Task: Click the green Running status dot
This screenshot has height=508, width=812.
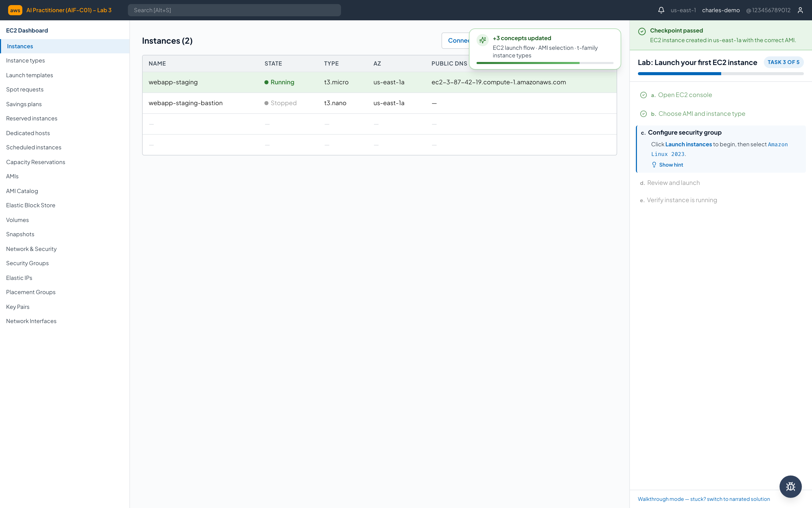Action: click(266, 82)
